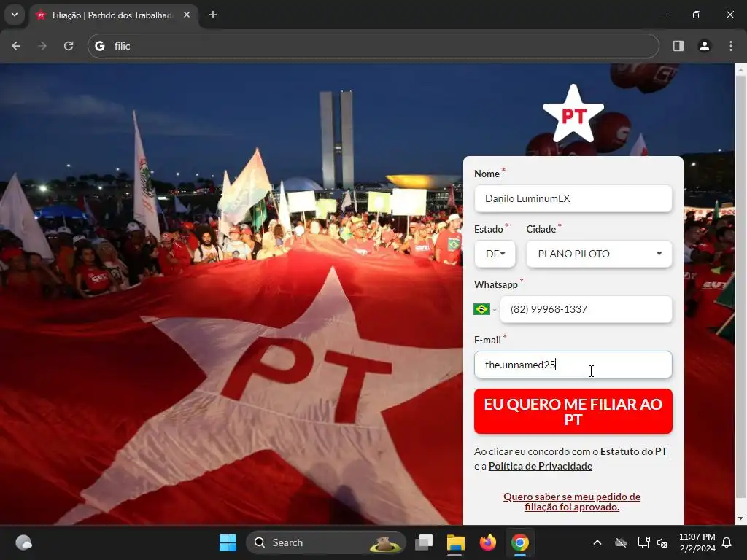The height and width of the screenshot is (560, 747).
Task: Open the Estado dropdown showing DF
Action: pyautogui.click(x=495, y=254)
